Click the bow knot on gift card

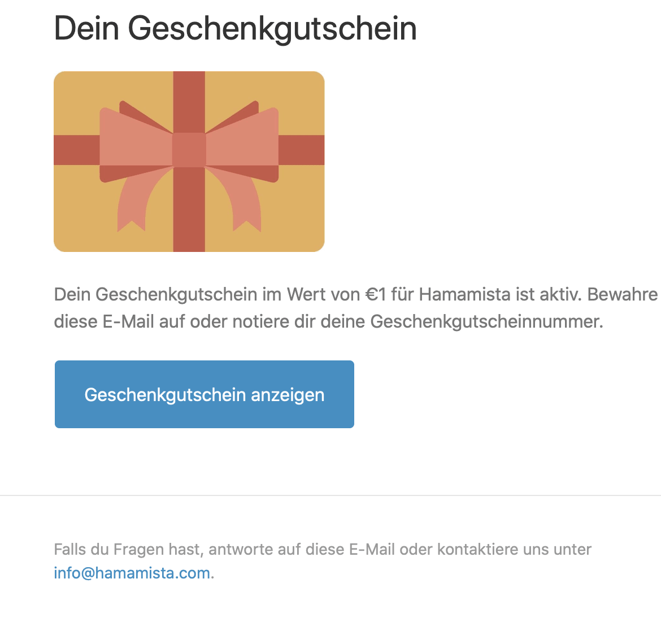[189, 150]
